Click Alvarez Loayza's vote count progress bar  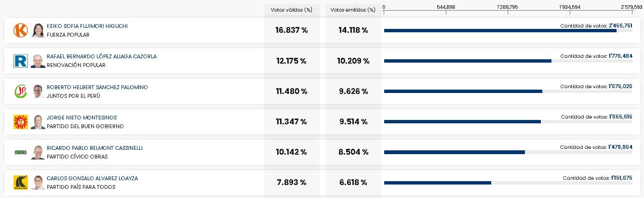click(x=437, y=183)
